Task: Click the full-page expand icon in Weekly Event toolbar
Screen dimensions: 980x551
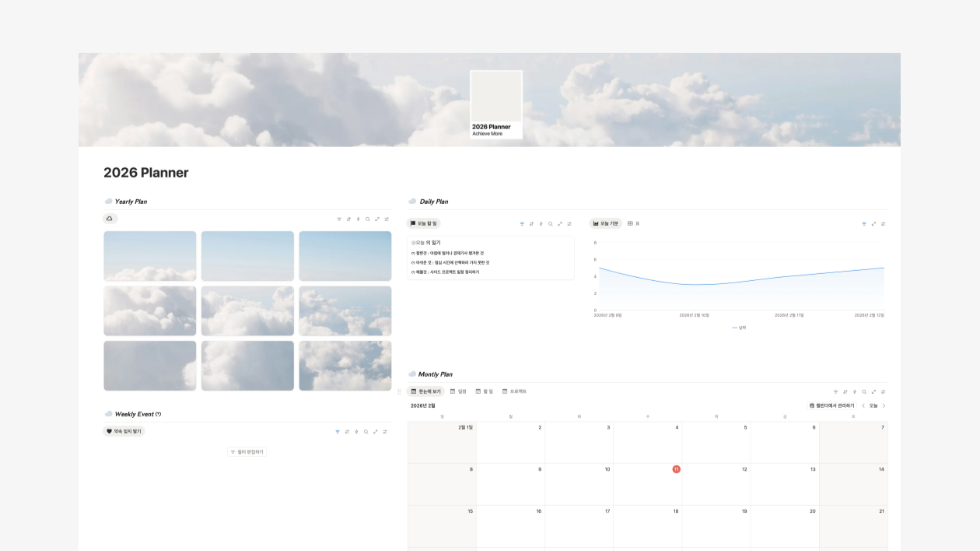Action: click(x=376, y=431)
